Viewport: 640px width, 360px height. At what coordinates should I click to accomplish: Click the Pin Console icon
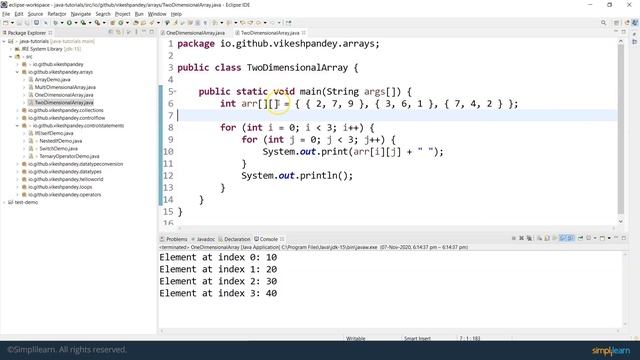tap(580, 238)
